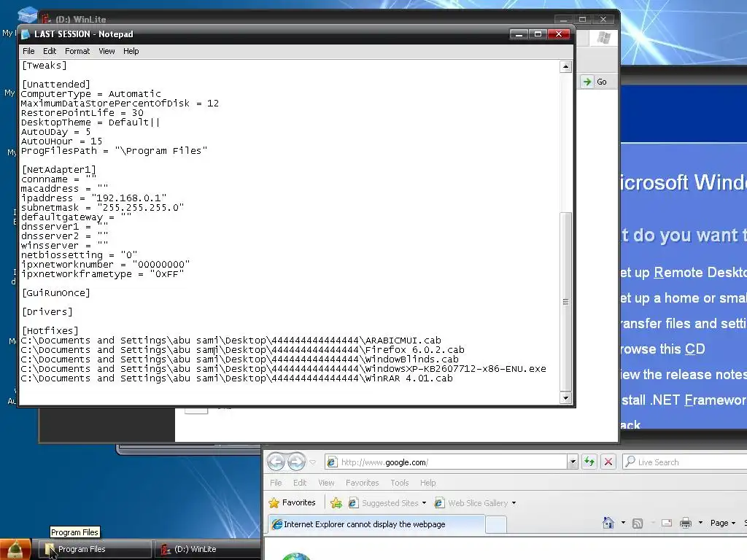Open IE Edit menu
Image resolution: width=747 pixels, height=560 pixels.
click(300, 483)
